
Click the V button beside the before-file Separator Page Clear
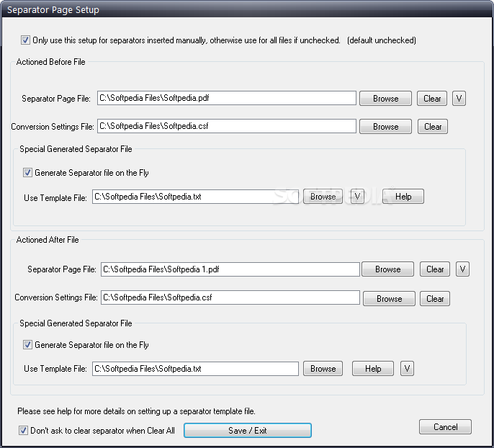coord(459,99)
